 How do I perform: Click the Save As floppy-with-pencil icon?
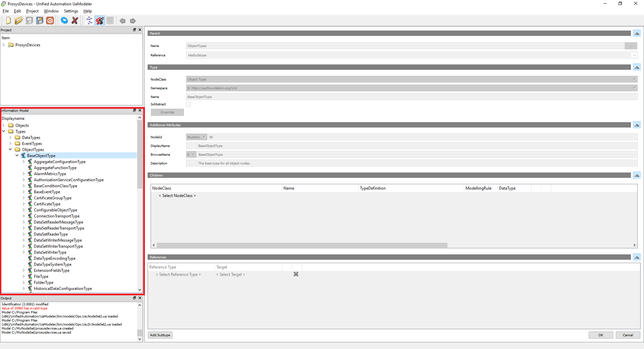click(x=40, y=20)
